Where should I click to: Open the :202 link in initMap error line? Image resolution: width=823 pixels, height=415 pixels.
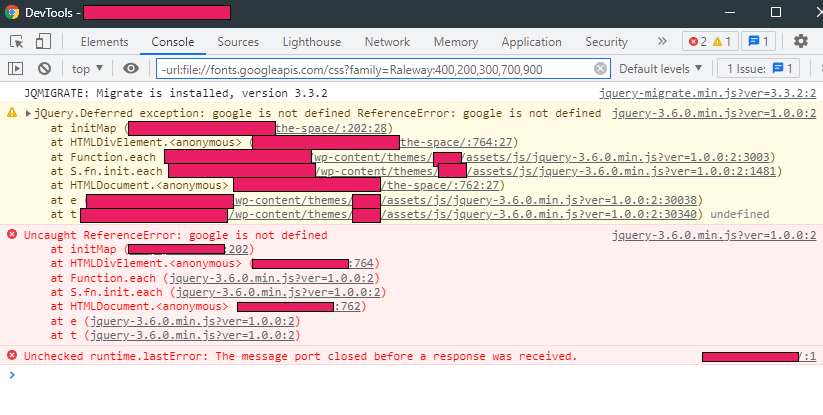[237, 249]
